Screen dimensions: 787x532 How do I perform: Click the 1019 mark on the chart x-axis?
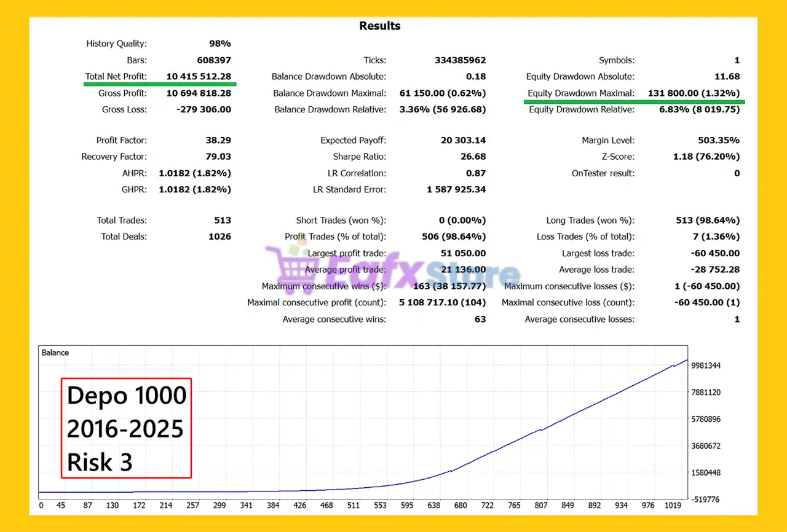tap(673, 506)
